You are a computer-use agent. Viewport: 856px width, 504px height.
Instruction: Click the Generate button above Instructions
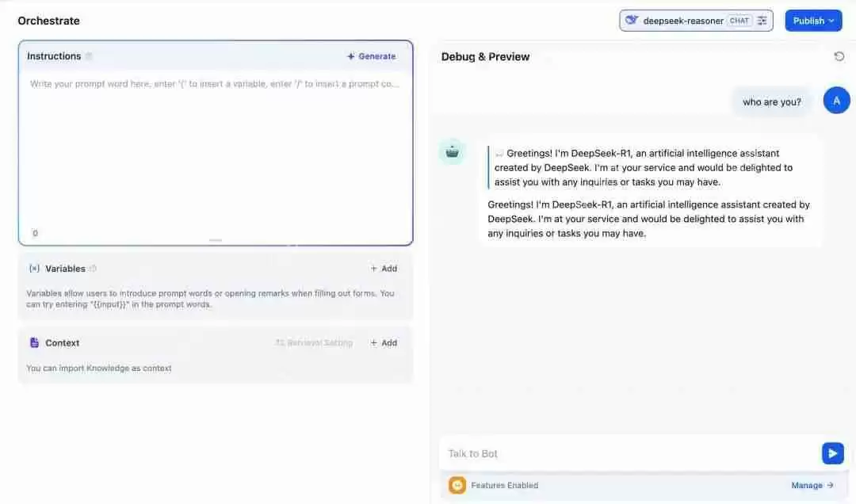pyautogui.click(x=370, y=55)
